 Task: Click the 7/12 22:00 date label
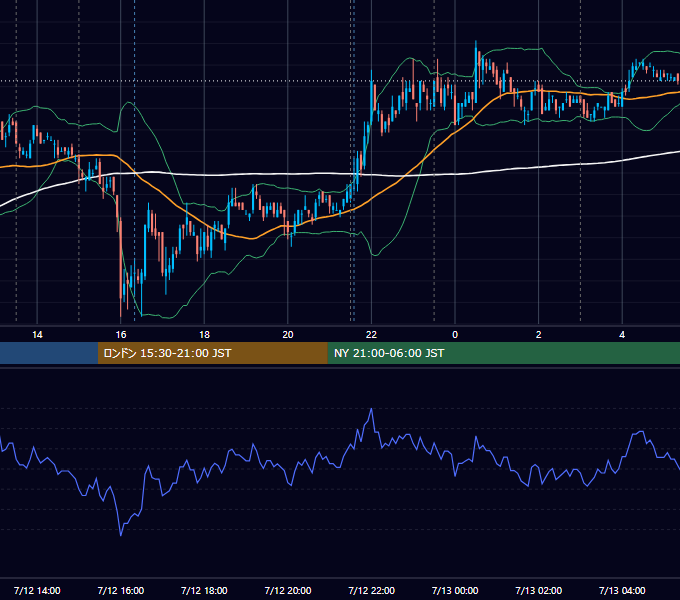pyautogui.click(x=372, y=590)
